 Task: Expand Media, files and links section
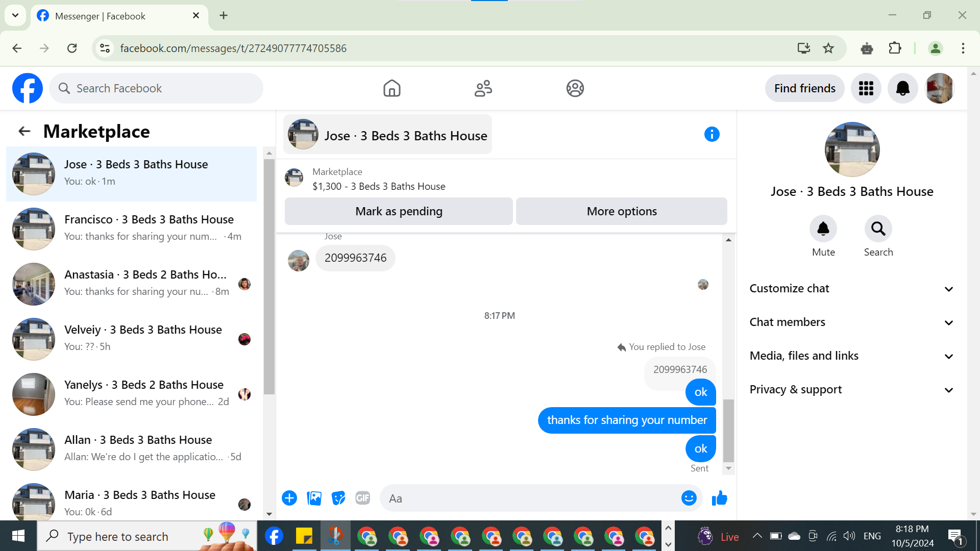(x=851, y=356)
